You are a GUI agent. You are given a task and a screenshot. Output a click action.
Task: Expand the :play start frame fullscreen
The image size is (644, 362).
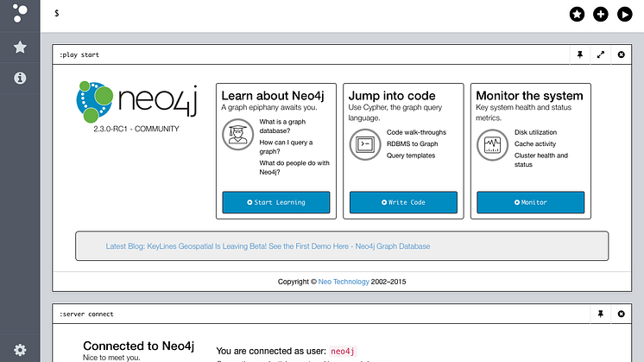click(601, 54)
